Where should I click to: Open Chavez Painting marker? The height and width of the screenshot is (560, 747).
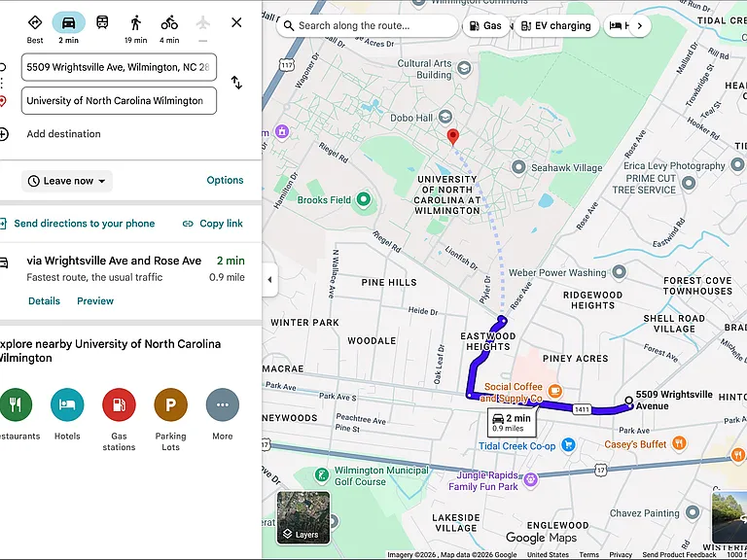click(x=693, y=512)
